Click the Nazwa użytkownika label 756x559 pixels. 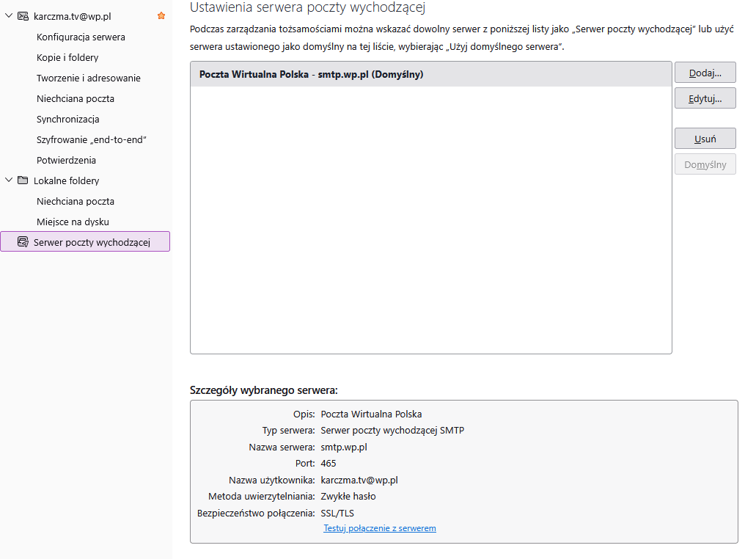click(272, 480)
